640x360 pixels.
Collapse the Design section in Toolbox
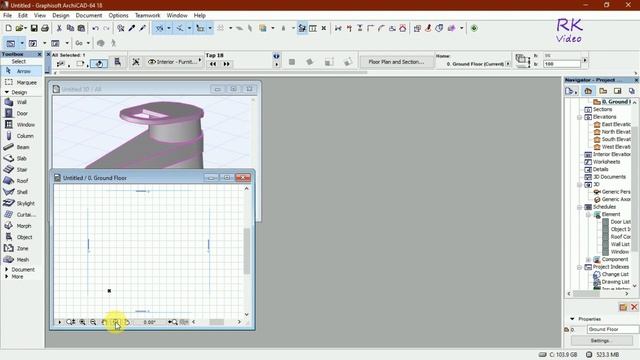(x=7, y=93)
